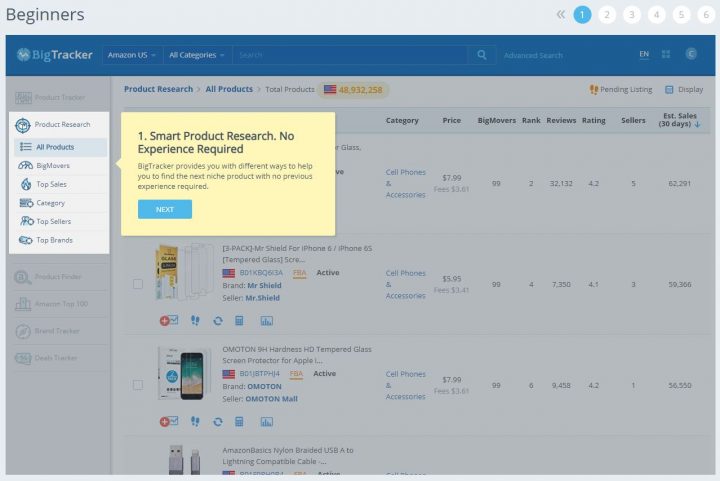Click the Product Research target icon
The height and width of the screenshot is (481, 720).
22,125
